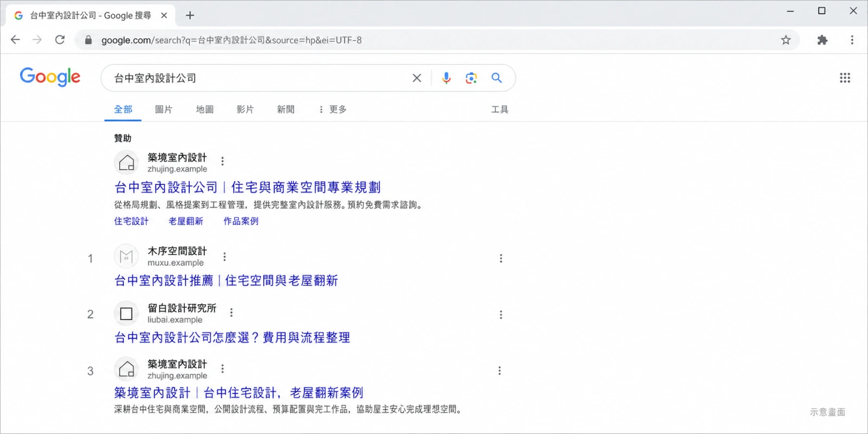Open the Google apps grid
Image resolution: width=868 pixels, height=434 pixels.
(x=845, y=78)
